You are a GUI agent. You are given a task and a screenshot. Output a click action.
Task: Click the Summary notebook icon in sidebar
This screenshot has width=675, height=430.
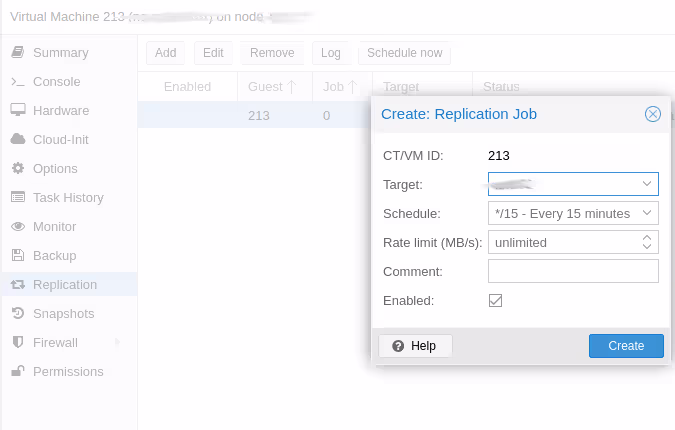(18, 53)
